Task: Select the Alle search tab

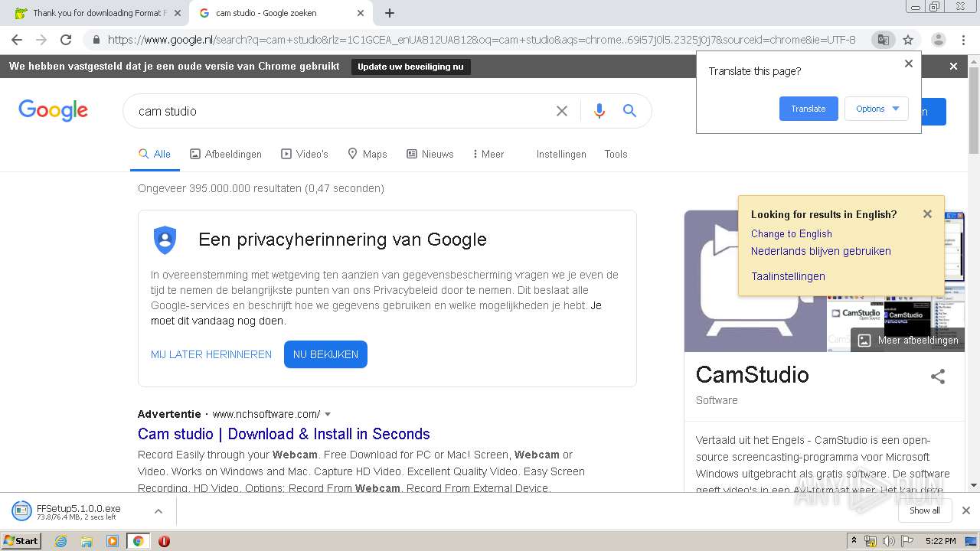Action: (155, 154)
